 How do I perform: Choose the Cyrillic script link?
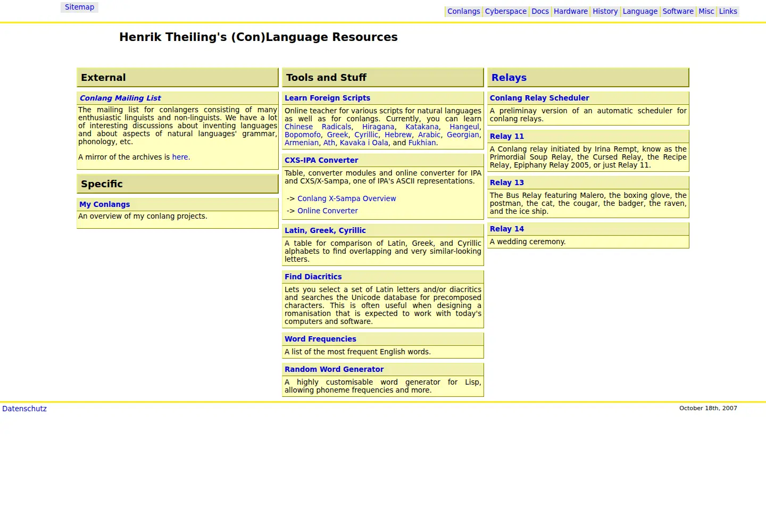(x=367, y=135)
